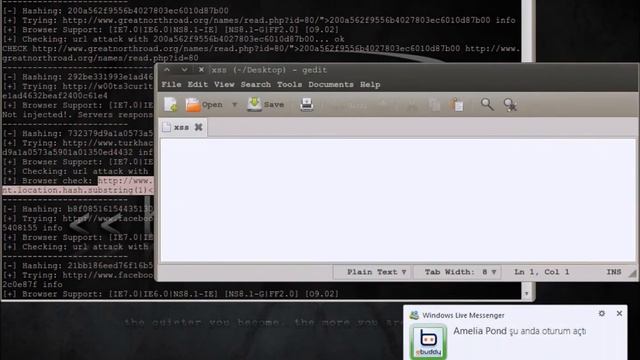The image size is (640, 360).
Task: Open the Find magnifier tool
Action: (x=487, y=104)
